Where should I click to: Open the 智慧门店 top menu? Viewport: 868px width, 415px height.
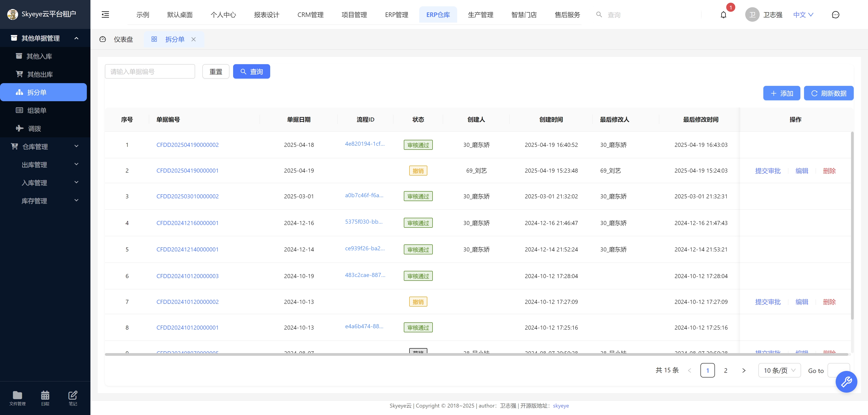coord(524,14)
